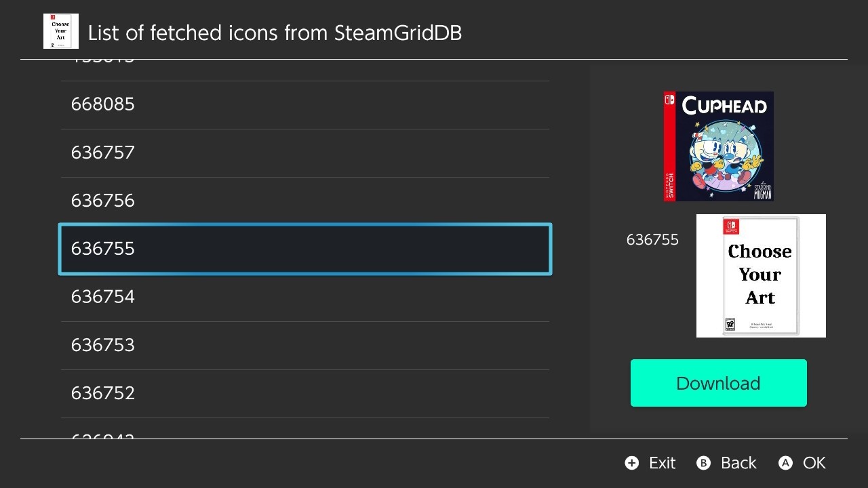The image size is (868, 488).
Task: Pick icon ID 636754 from list
Action: point(305,297)
